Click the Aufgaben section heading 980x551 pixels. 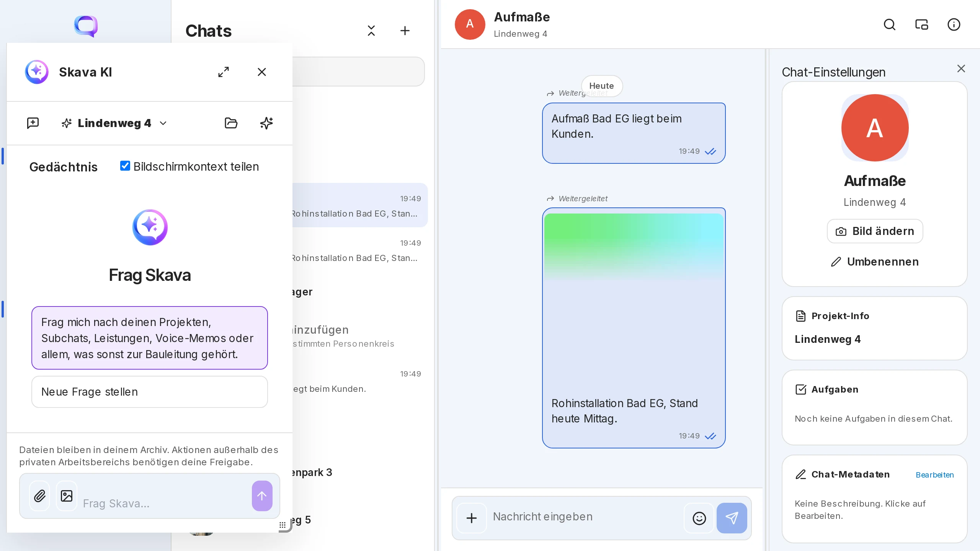[835, 390]
